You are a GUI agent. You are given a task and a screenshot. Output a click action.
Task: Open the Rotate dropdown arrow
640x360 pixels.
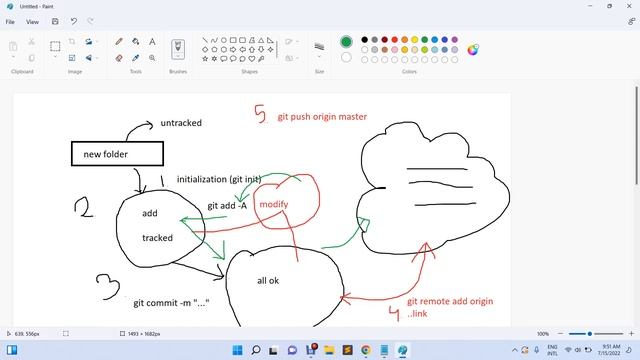coord(97,42)
